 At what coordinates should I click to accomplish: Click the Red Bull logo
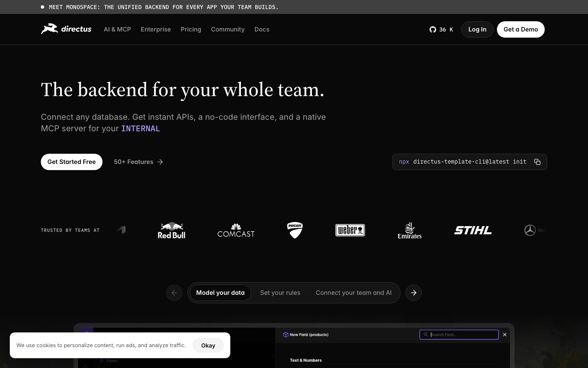[171, 230]
